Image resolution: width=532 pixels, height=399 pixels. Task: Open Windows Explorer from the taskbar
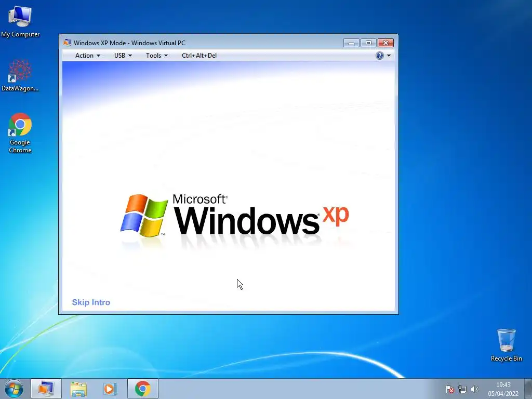78,389
